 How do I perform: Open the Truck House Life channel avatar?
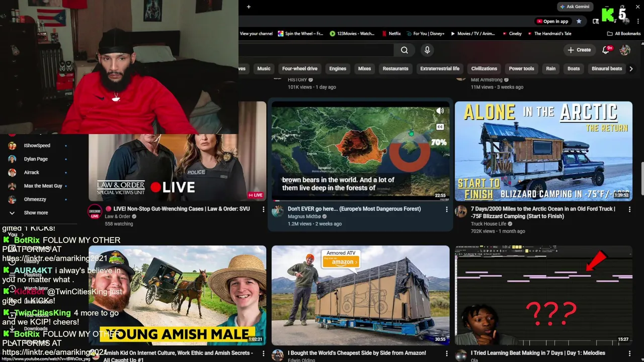pyautogui.click(x=461, y=211)
